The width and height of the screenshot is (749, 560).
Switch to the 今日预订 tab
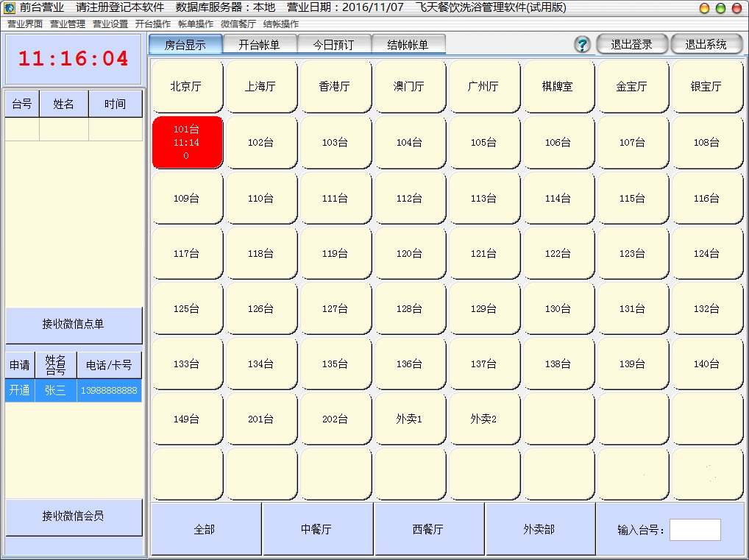click(333, 45)
